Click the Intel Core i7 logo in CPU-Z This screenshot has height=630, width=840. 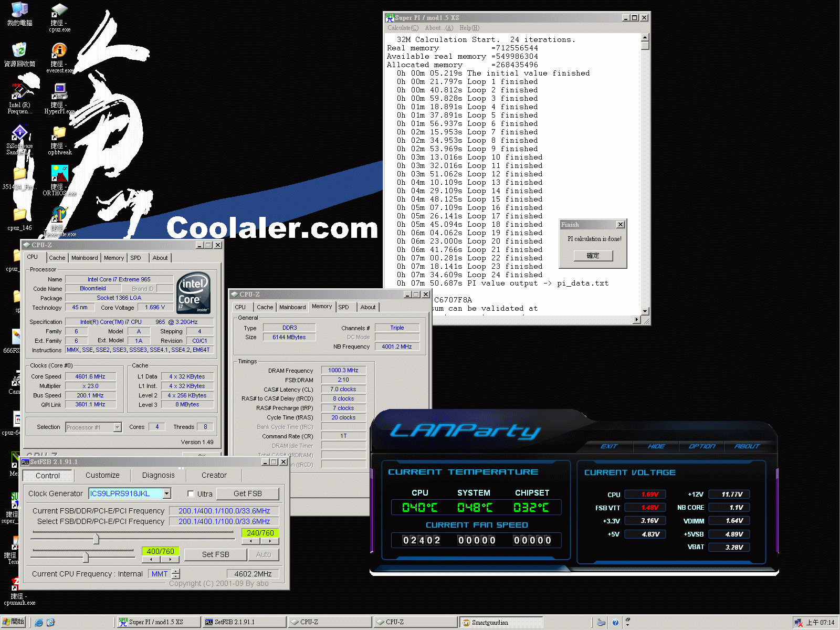coord(193,293)
